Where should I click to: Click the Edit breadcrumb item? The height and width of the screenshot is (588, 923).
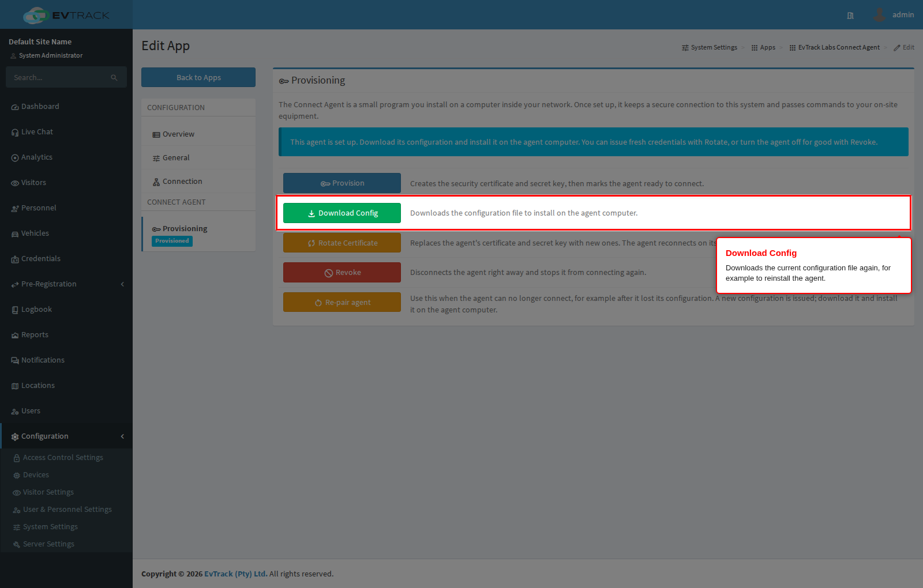(904, 48)
